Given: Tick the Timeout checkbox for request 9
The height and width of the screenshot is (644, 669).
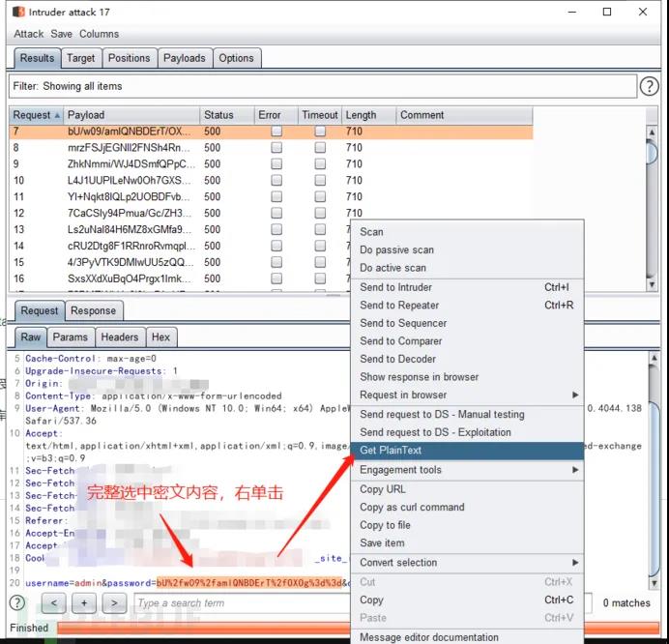Looking at the screenshot, I should pyautogui.click(x=320, y=163).
